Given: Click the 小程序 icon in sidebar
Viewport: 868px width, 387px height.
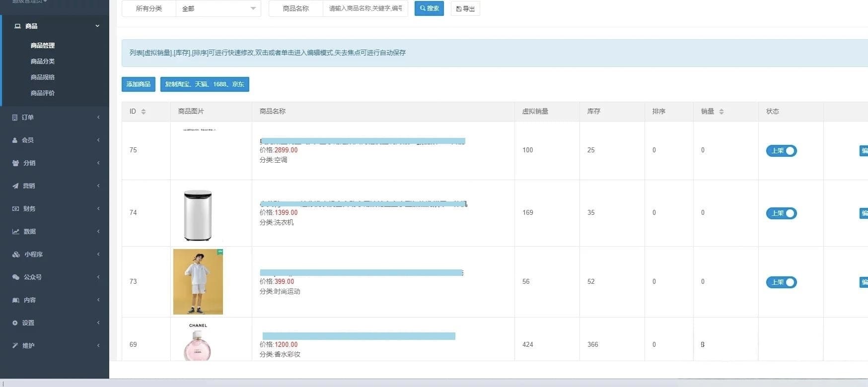Looking at the screenshot, I should point(16,255).
